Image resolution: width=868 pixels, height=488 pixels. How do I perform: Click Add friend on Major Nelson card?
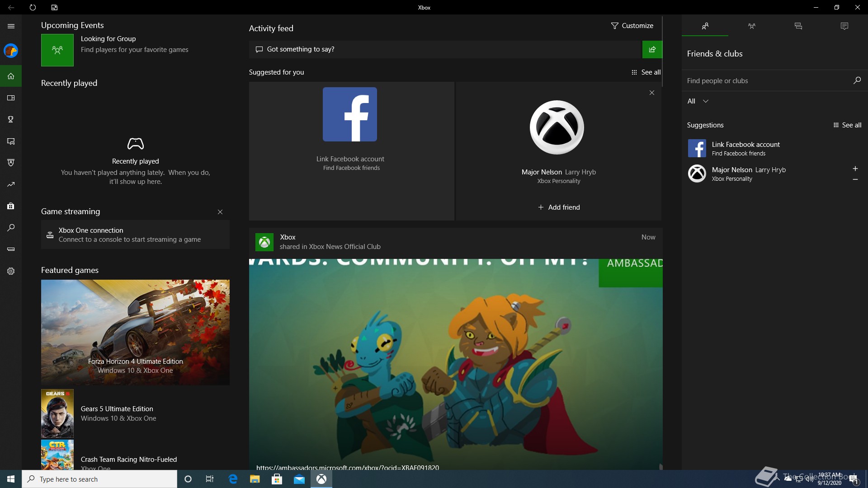tap(559, 207)
